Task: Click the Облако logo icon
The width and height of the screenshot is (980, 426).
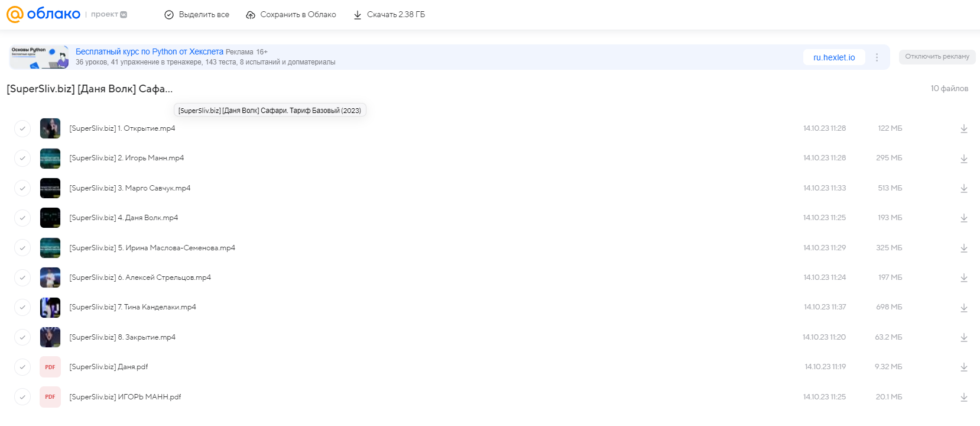Action: (43, 14)
